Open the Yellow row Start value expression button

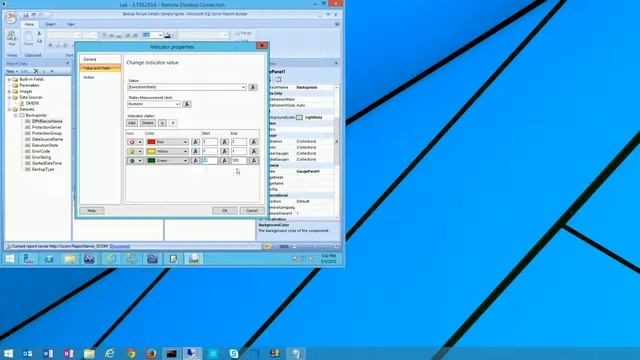click(224, 151)
